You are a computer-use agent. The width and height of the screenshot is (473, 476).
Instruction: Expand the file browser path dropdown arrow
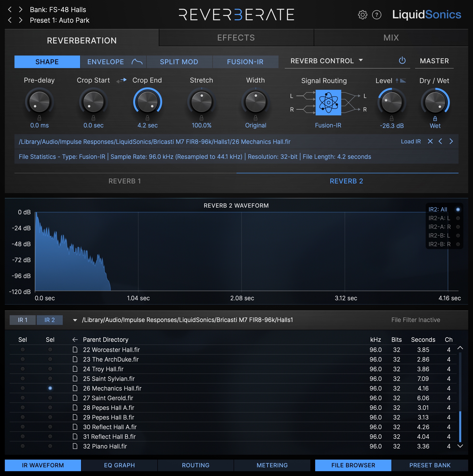pyautogui.click(x=75, y=320)
